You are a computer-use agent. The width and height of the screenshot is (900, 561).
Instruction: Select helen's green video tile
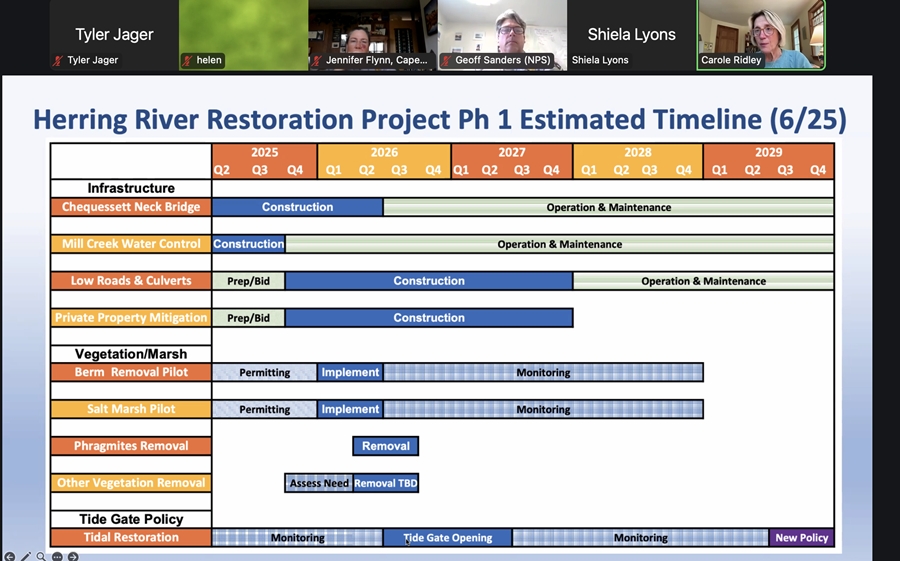coord(243,35)
